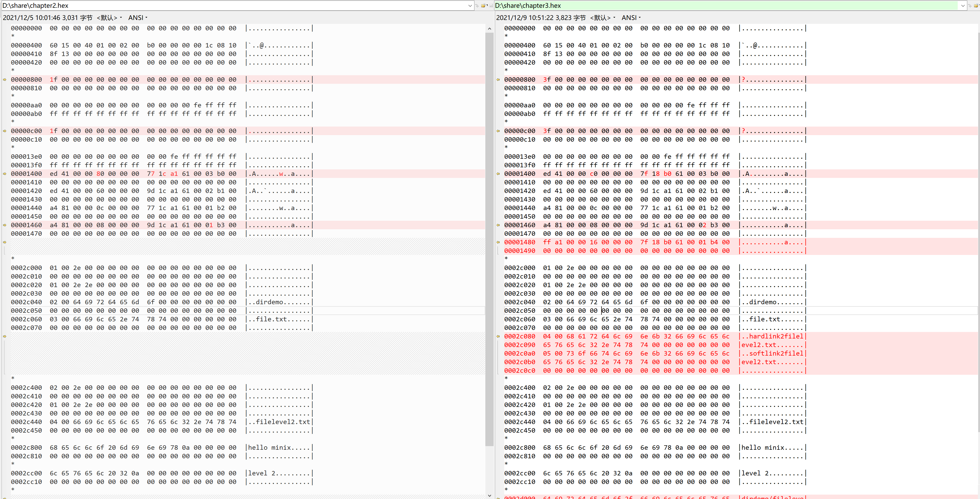Image resolution: width=980 pixels, height=499 pixels.
Task: Expand the chapter3.hex path history dropdown
Action: click(x=963, y=6)
